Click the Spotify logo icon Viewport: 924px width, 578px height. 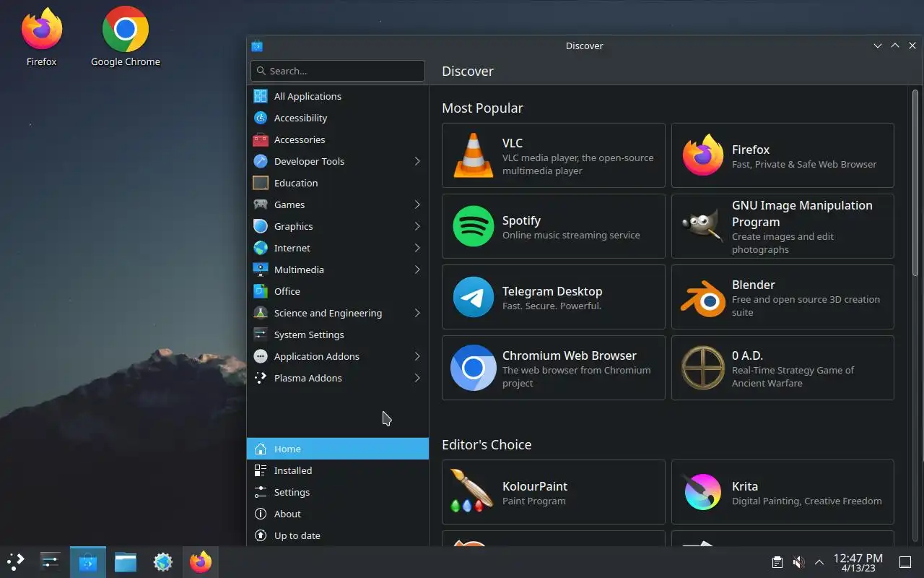coord(474,226)
